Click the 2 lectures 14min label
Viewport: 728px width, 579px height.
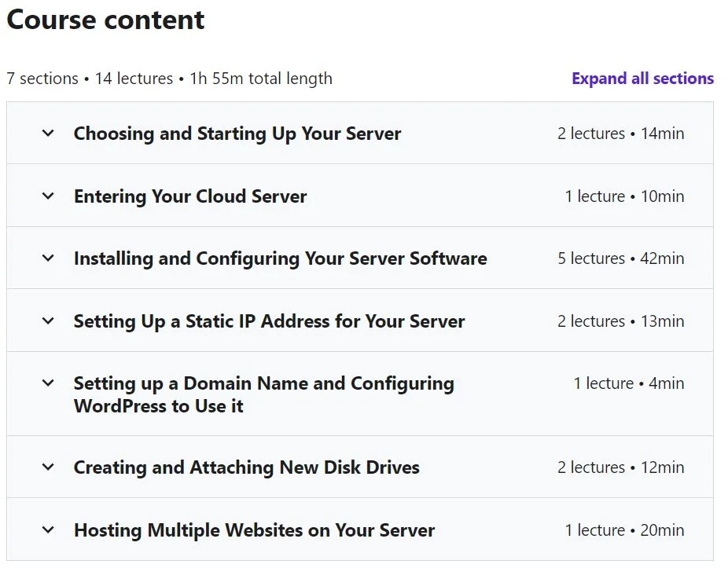[x=621, y=134]
